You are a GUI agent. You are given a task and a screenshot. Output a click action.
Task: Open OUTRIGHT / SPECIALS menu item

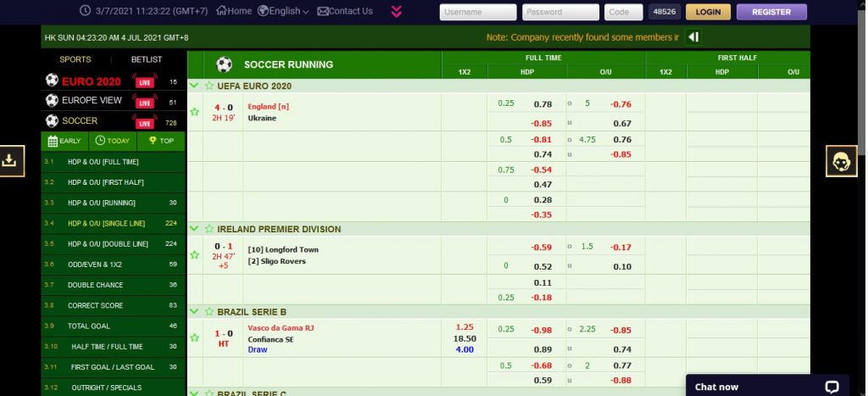tap(113, 388)
